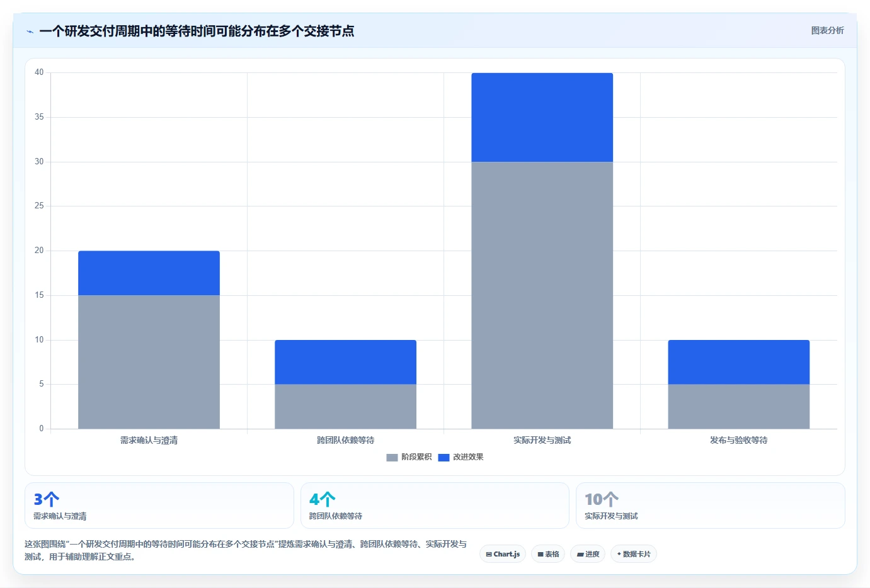Click the x-axis label 跨团队依赖等待
This screenshot has width=870, height=588.
(x=345, y=441)
